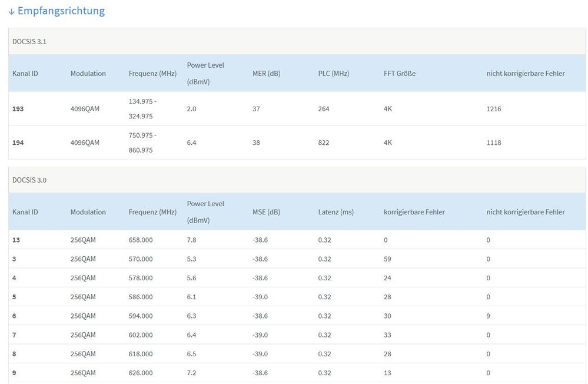Select latency 0.32 in the 658.000 row
588x384 pixels.
click(324, 240)
